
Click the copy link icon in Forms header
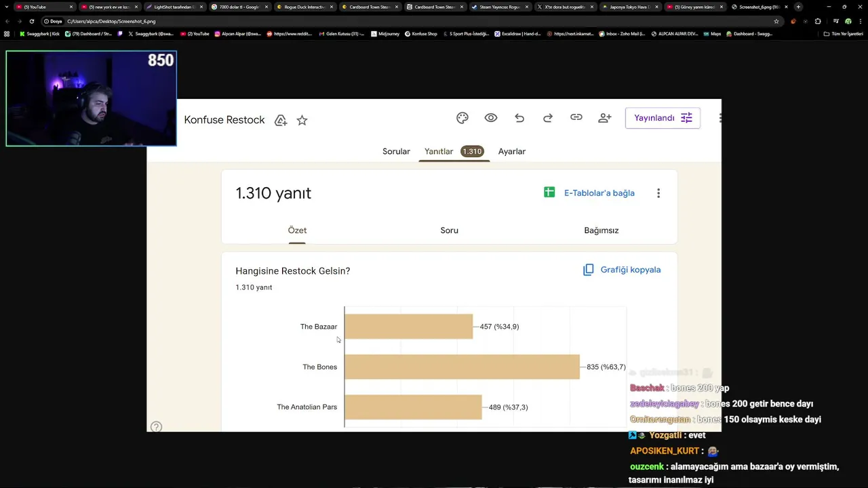576,117
